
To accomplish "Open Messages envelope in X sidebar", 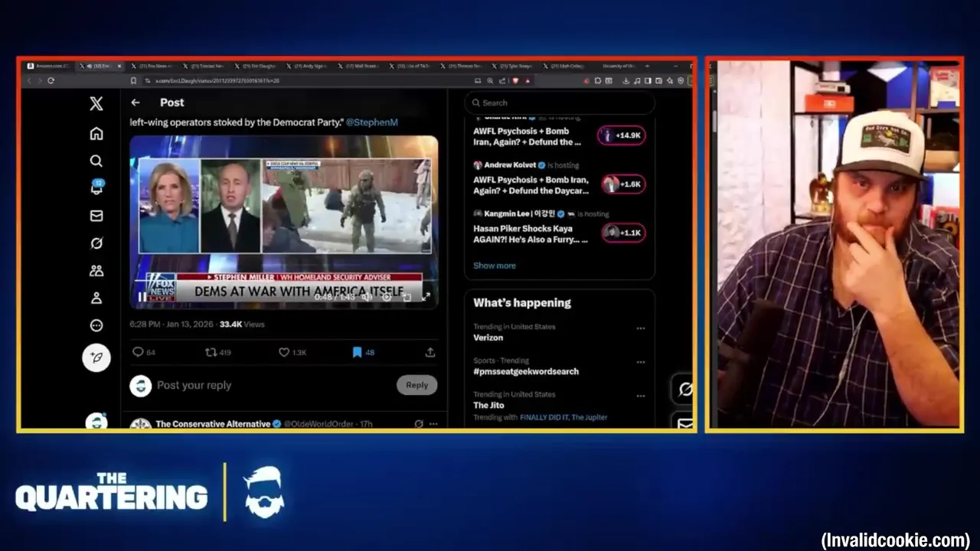I will (96, 216).
